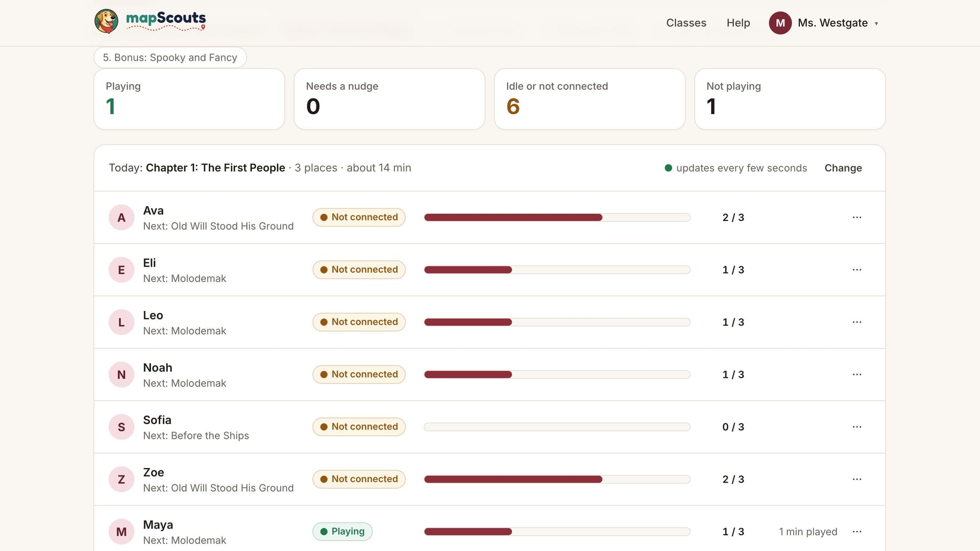Screen dimensions: 980x551
Task: Click Noah's avatar circle
Action: pyautogui.click(x=121, y=374)
